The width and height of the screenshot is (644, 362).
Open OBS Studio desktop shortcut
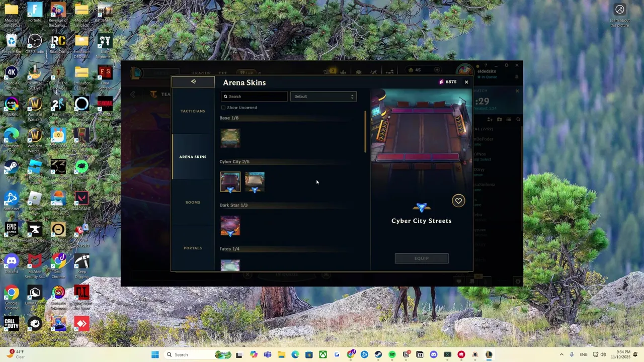coord(35,44)
